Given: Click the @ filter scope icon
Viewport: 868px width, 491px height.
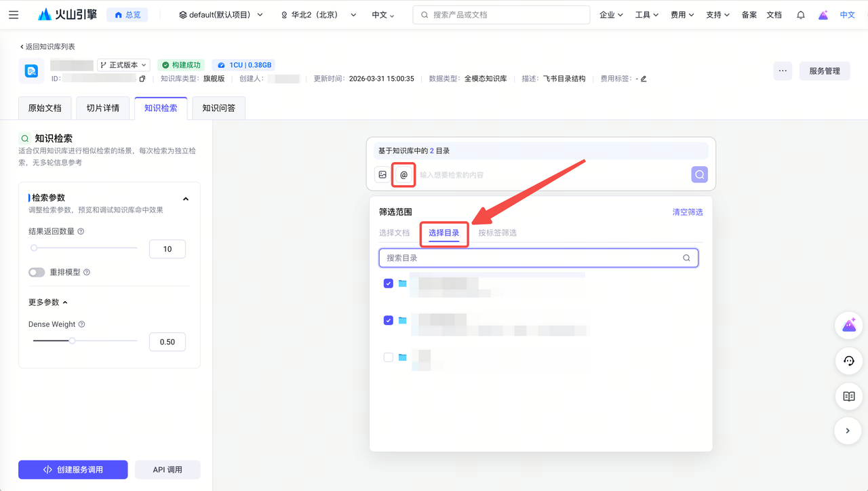Looking at the screenshot, I should point(403,174).
